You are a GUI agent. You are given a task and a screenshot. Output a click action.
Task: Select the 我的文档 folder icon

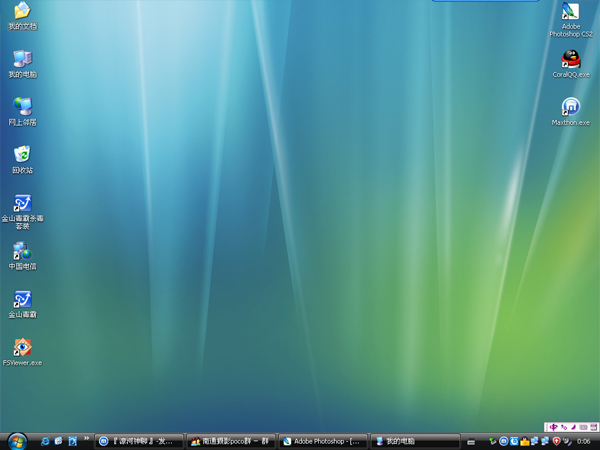pos(22,11)
